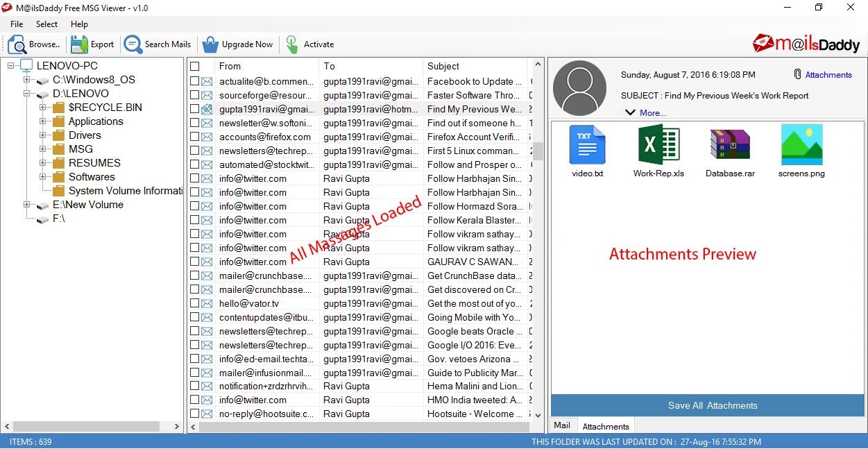Check the newsletter@w.softoni message checkbox

click(195, 123)
